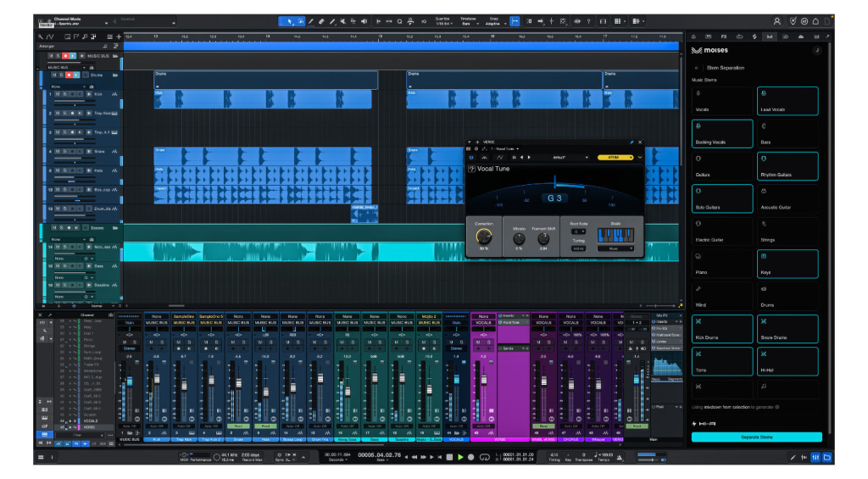Screen dimensions: 868x479
Task: Select the Piano stem card
Action: [722, 264]
